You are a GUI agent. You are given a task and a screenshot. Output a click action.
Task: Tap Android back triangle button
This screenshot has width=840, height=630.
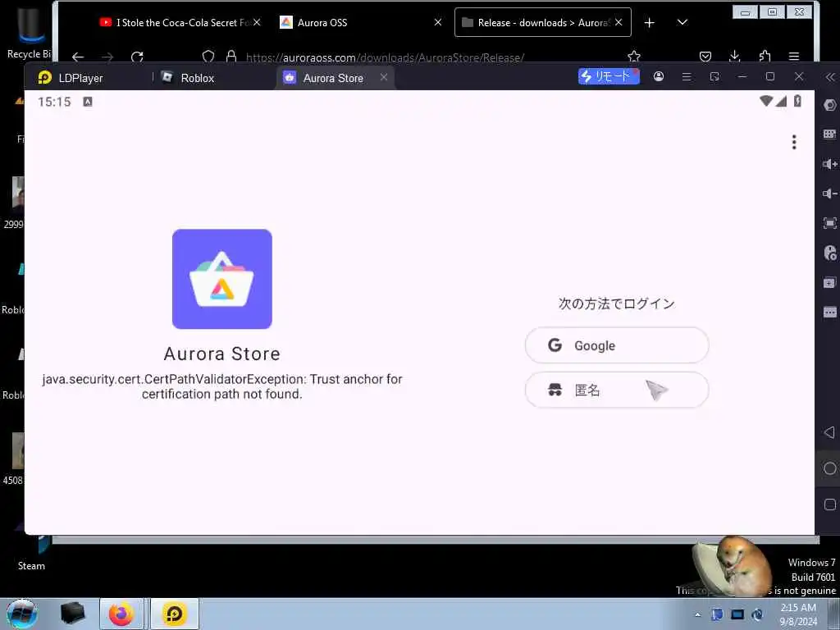click(x=830, y=431)
